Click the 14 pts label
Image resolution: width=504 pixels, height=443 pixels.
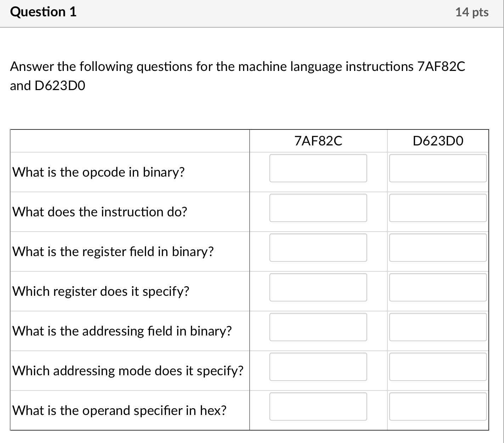[x=472, y=12]
